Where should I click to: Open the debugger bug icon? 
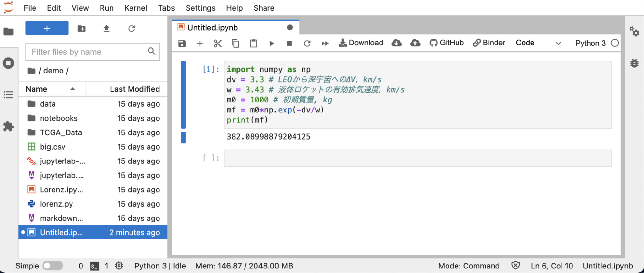[634, 63]
